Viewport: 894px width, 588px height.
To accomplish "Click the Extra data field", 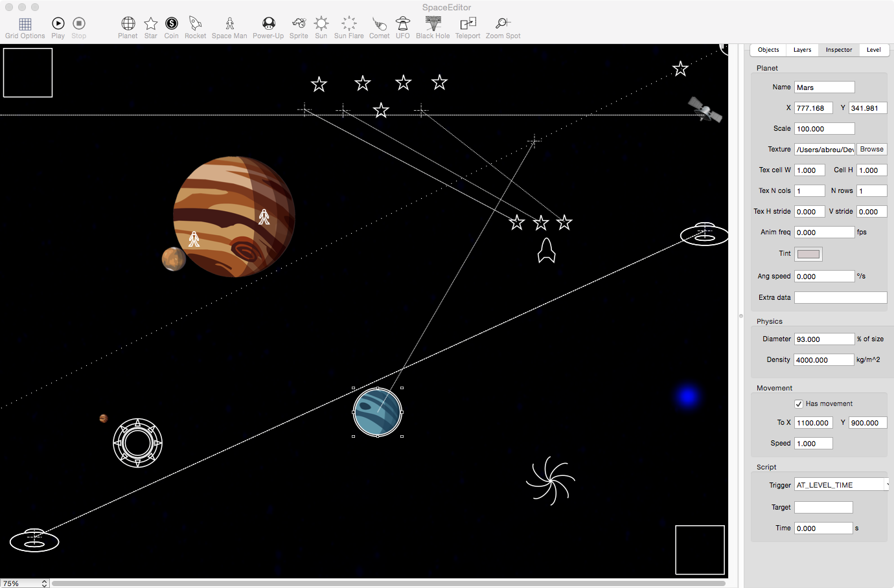I will pyautogui.click(x=841, y=298).
